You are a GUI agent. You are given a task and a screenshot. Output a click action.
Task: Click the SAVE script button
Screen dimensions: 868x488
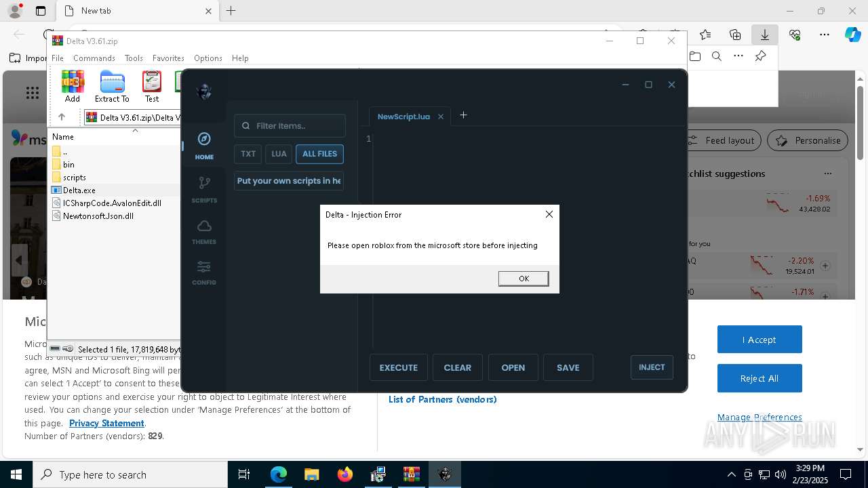[x=568, y=367]
